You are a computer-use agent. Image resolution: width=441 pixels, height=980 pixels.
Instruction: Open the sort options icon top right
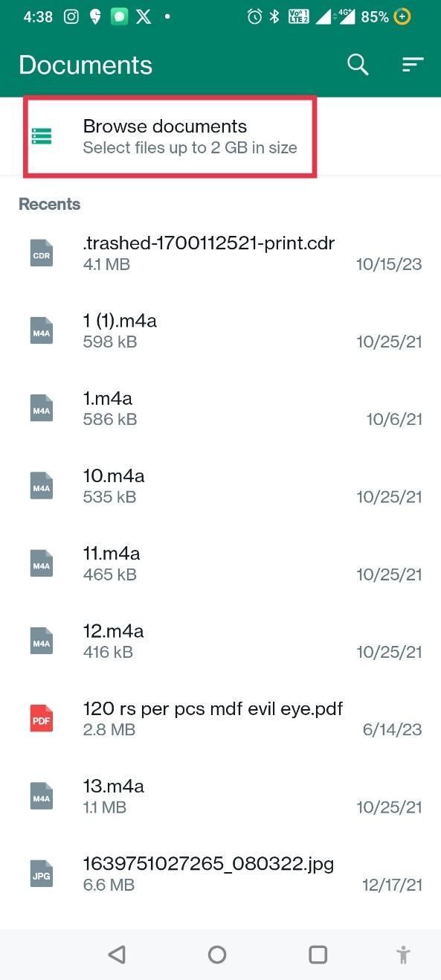pyautogui.click(x=413, y=65)
